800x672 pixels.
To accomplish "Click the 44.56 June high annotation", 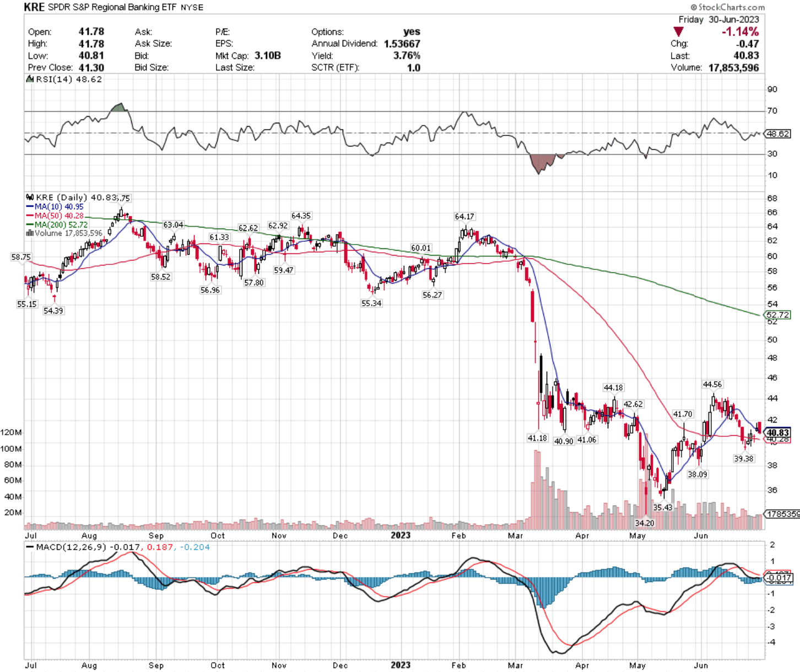I will [x=712, y=384].
